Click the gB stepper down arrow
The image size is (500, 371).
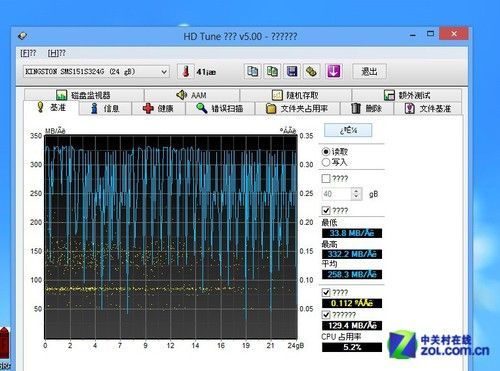click(x=356, y=197)
